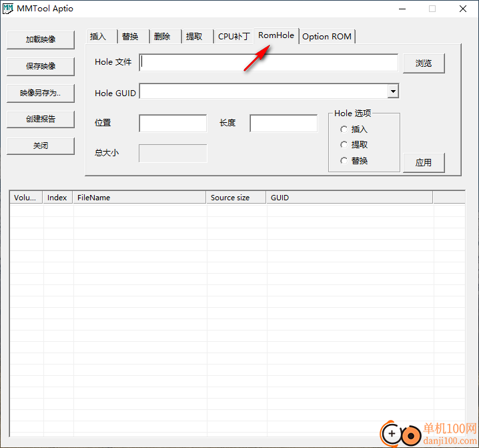This screenshot has width=479, height=448.
Task: Click the MMTool Aptio title bar icon
Action: click(8, 9)
